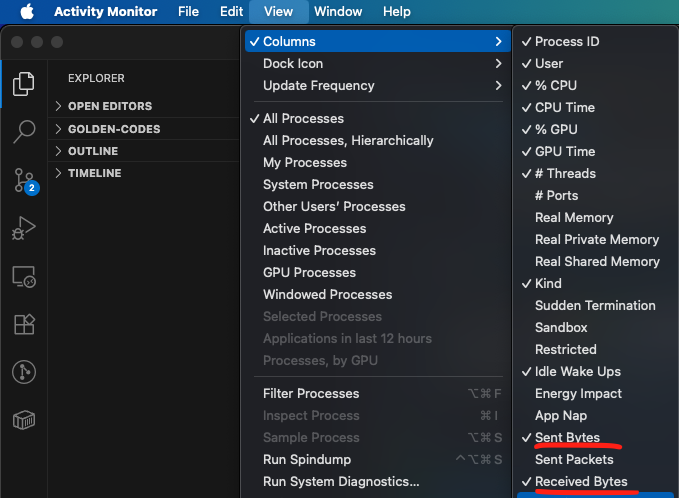679x498 pixels.
Task: Enable the App Nap column
Action: coord(595,416)
